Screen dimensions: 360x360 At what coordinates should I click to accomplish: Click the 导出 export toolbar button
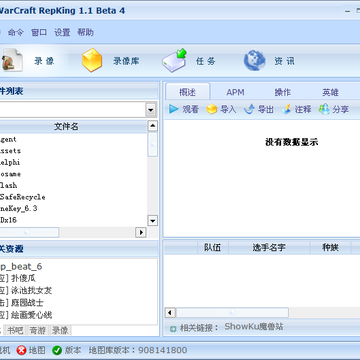pos(259,109)
